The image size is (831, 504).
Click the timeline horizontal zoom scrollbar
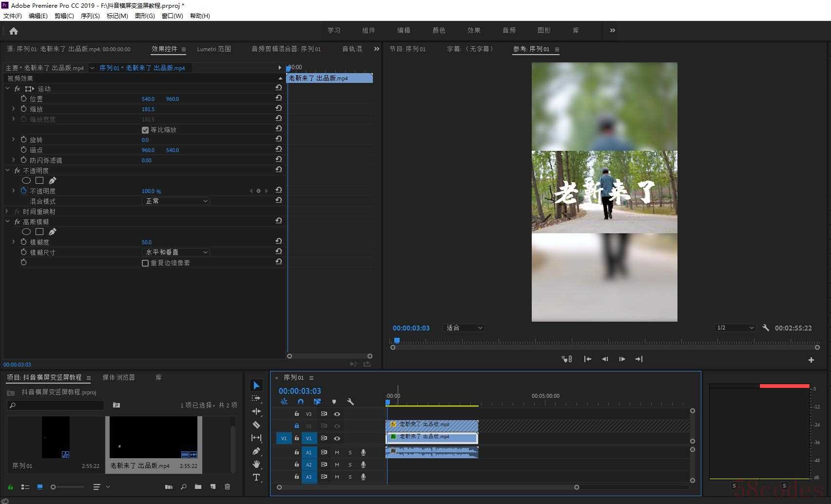[428, 487]
